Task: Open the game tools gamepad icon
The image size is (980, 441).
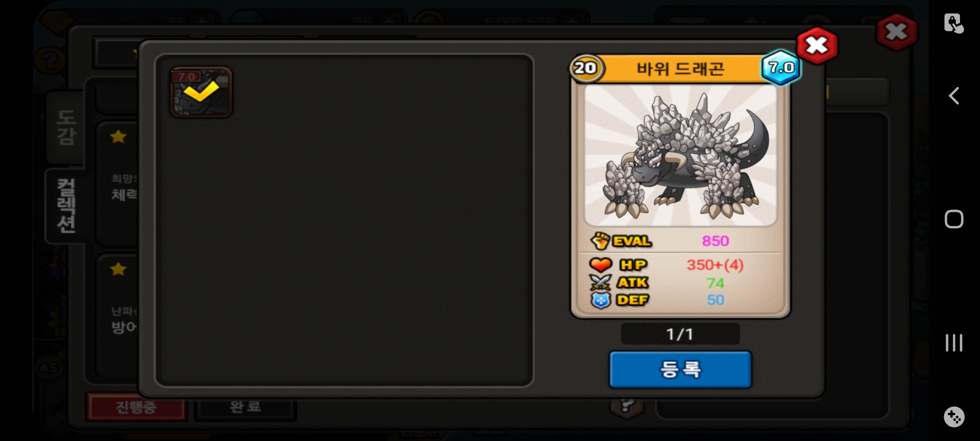Action: click(954, 417)
